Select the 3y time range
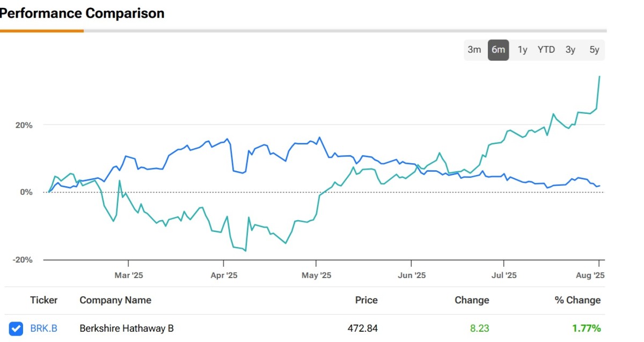This screenshot has width=644, height=342. 570,50
